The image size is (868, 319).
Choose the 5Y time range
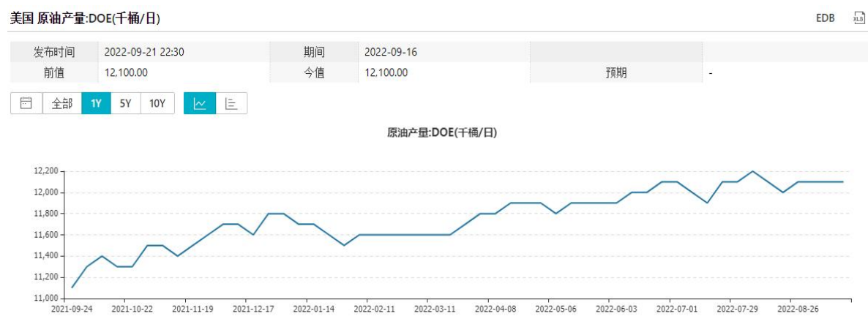pos(125,103)
